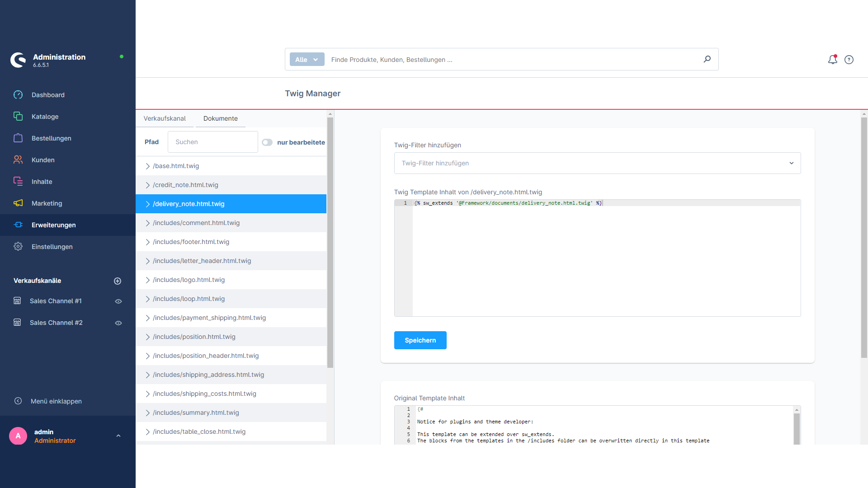The width and height of the screenshot is (868, 488).
Task: Expand /includes/letter_header.html.twig chevron
Action: point(147,261)
